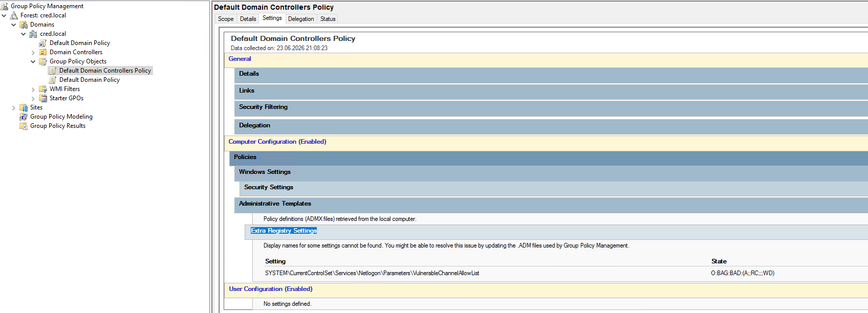868x313 pixels.
Task: Click the Default Domain Policy link icon under cred.local
Action: coord(43,43)
